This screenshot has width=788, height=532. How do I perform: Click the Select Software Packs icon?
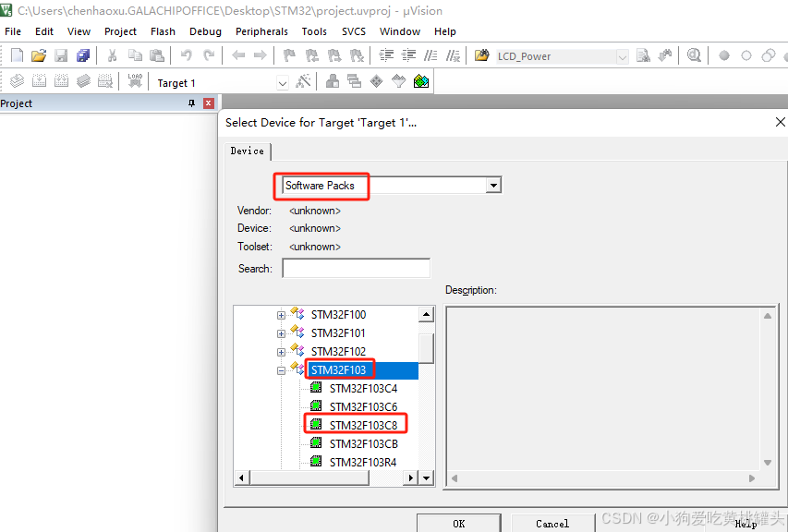point(398,81)
